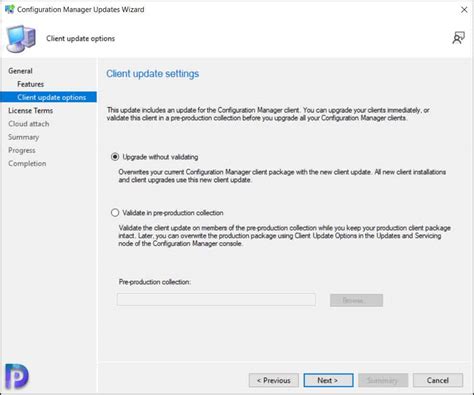474x395 pixels.
Task: Click the computer monitor wizard icon
Action: [21, 39]
